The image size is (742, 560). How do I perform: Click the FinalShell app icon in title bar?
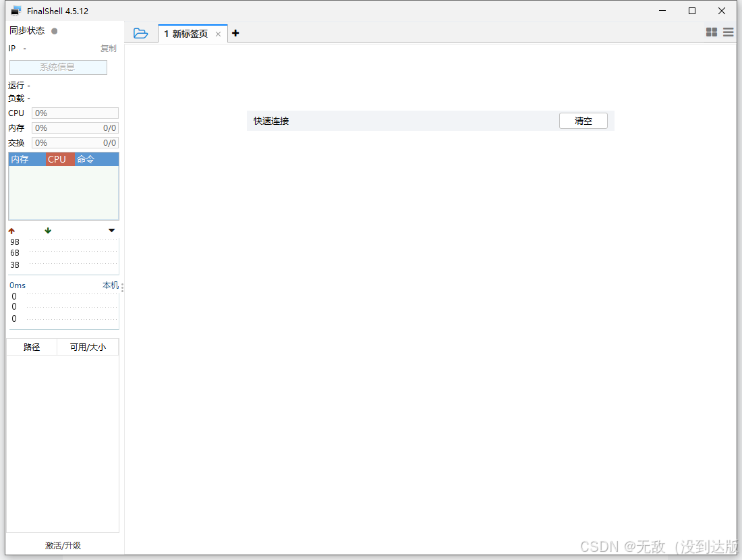pos(16,11)
